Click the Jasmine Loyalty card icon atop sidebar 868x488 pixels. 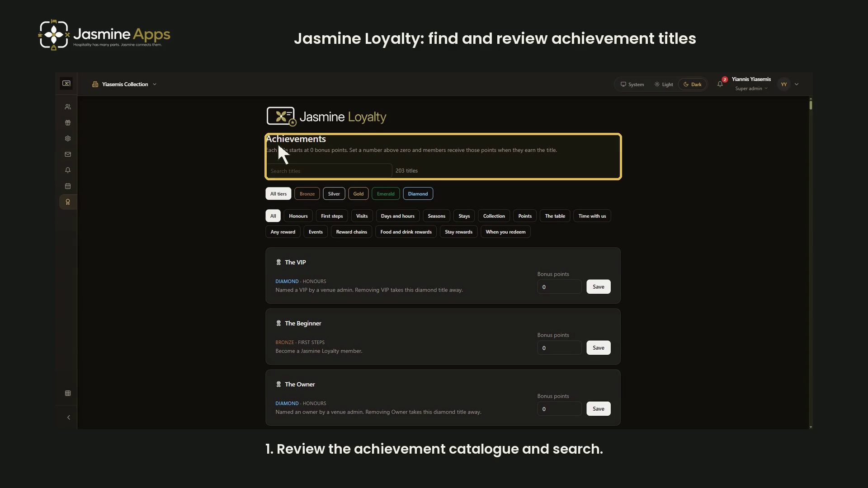coord(66,84)
